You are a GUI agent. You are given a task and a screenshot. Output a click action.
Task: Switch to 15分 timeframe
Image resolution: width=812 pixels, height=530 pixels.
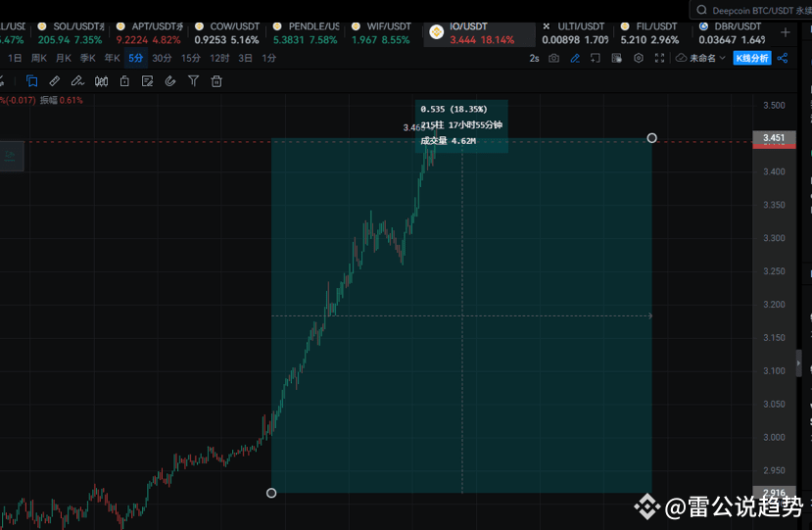coord(191,58)
